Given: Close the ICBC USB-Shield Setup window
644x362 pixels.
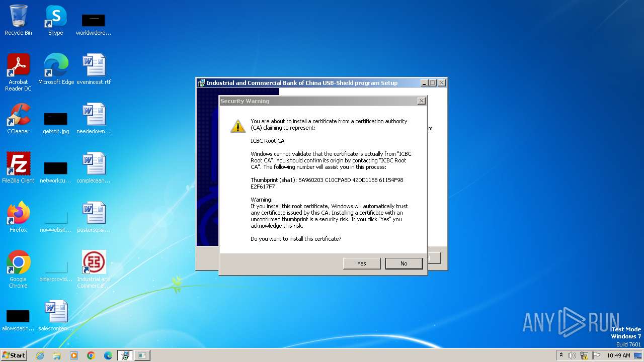Looking at the screenshot, I should coord(441,83).
